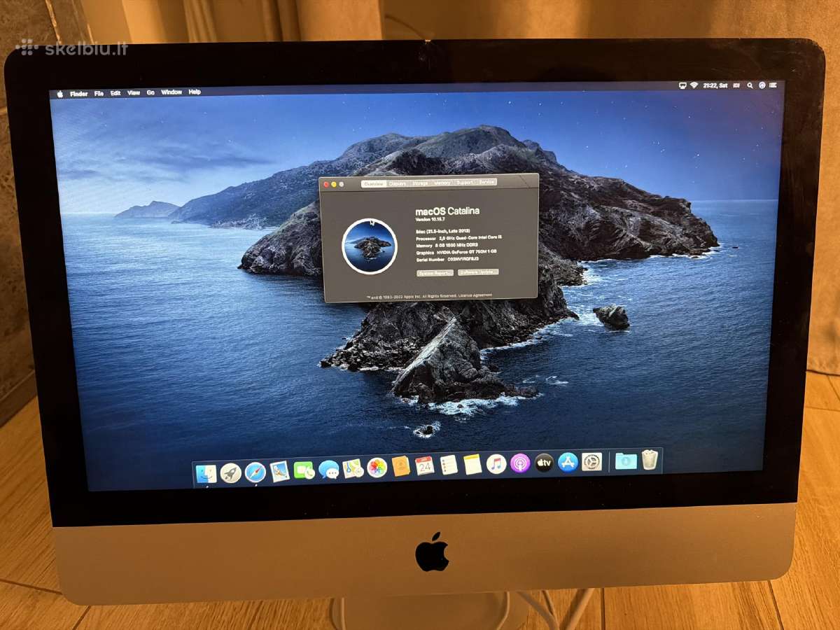Open the App Store from dock
This screenshot has width=840, height=630.
point(568,461)
